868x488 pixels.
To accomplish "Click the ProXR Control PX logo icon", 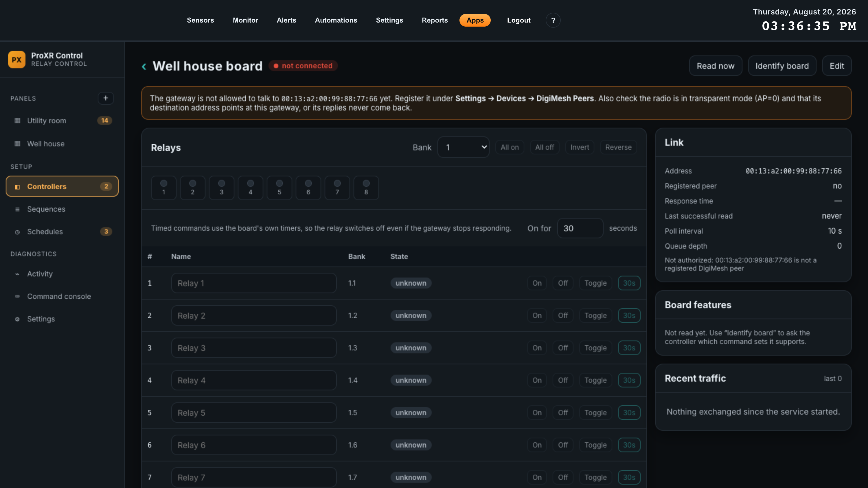I will (x=16, y=60).
